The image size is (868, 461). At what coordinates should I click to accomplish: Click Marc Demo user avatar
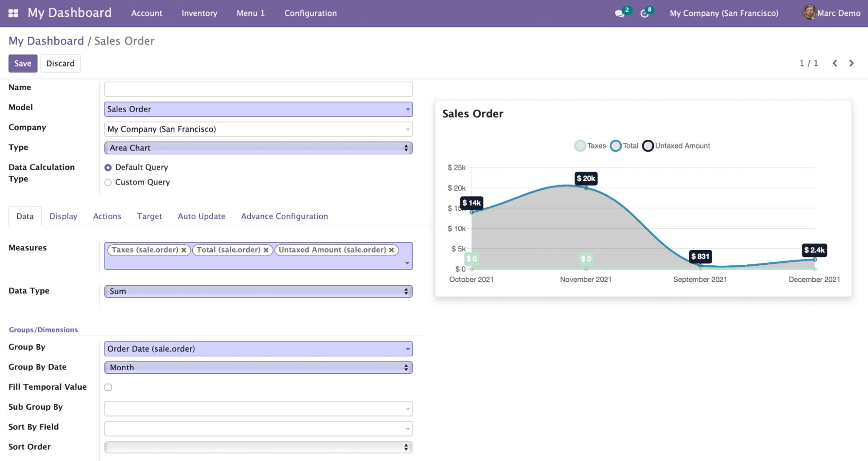point(809,13)
